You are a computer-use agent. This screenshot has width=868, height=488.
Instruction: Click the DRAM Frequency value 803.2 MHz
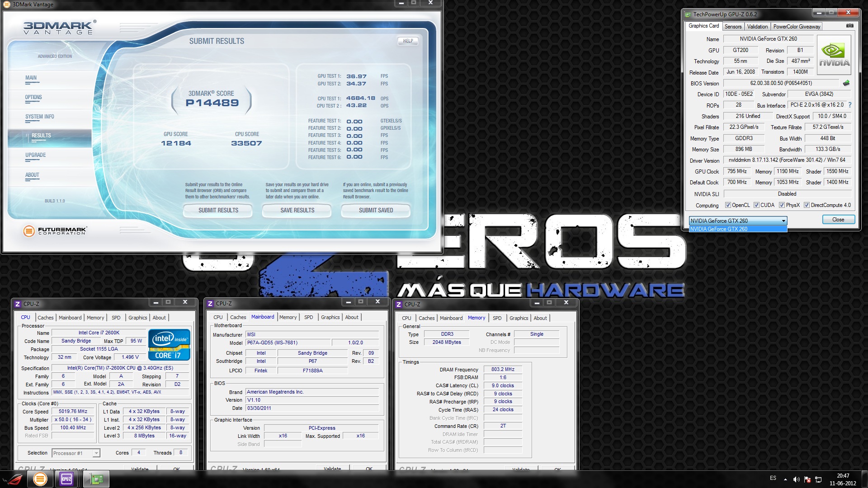(503, 370)
